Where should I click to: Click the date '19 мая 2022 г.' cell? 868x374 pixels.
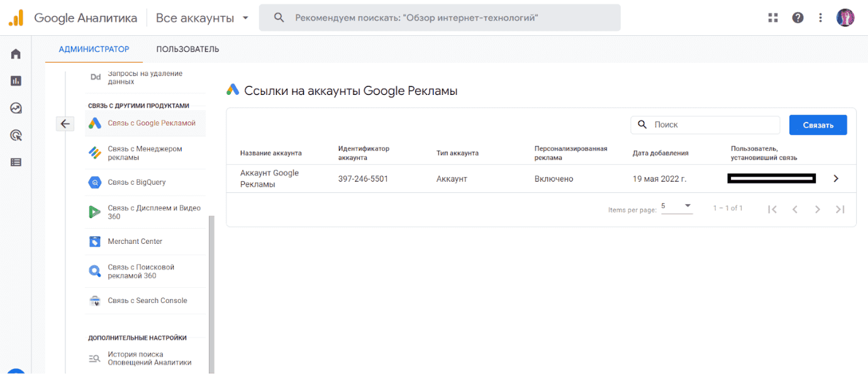tap(659, 179)
